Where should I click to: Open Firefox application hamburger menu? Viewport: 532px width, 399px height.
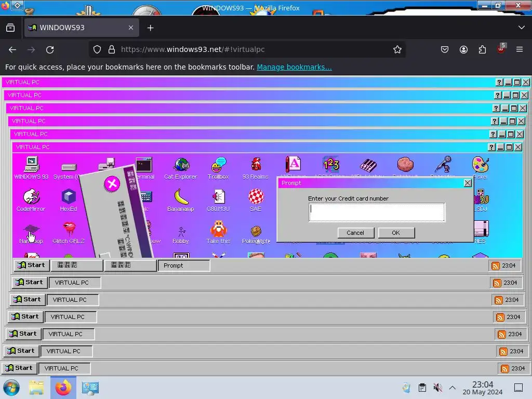point(520,49)
